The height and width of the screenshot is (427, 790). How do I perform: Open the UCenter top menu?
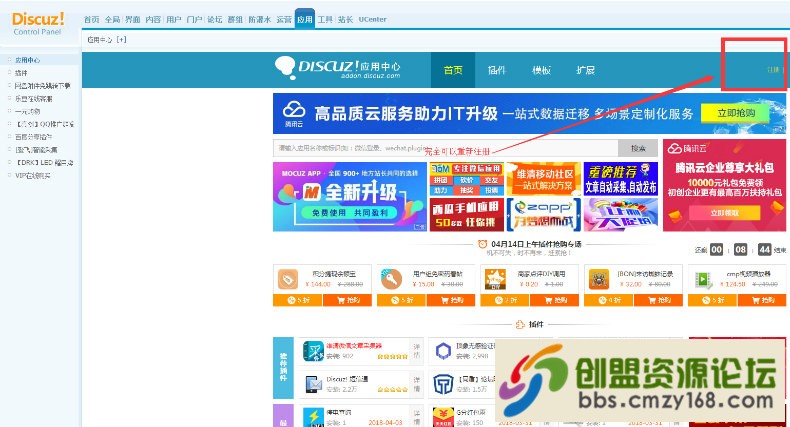pyautogui.click(x=372, y=20)
